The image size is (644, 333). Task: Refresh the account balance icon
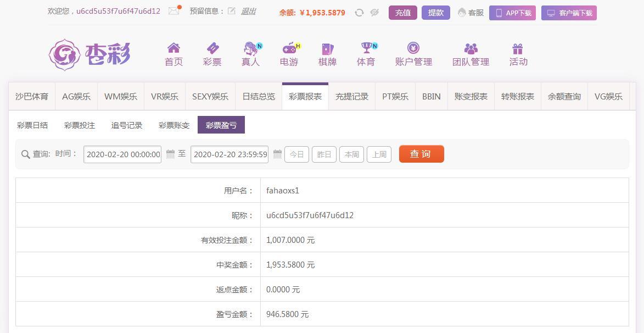(x=359, y=13)
